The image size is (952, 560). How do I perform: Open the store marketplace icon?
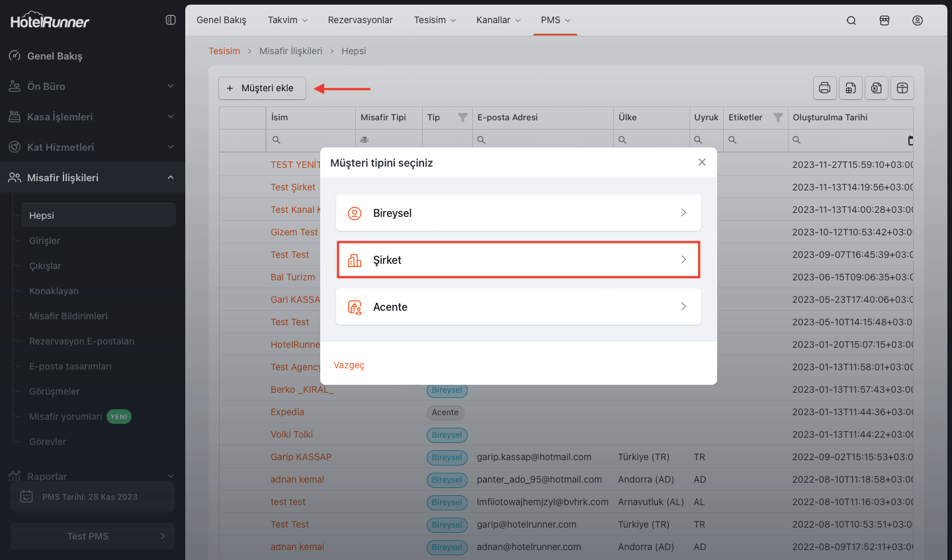[x=885, y=20]
